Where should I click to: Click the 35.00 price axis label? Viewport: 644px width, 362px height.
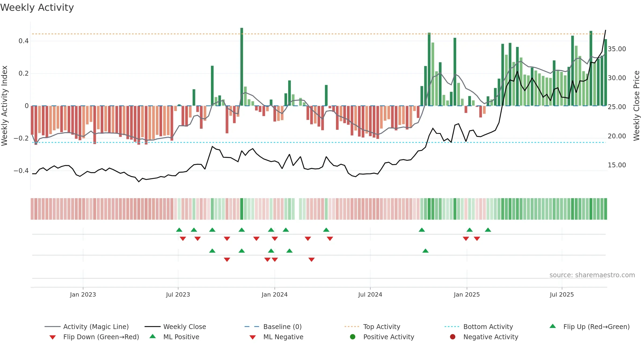pos(617,49)
